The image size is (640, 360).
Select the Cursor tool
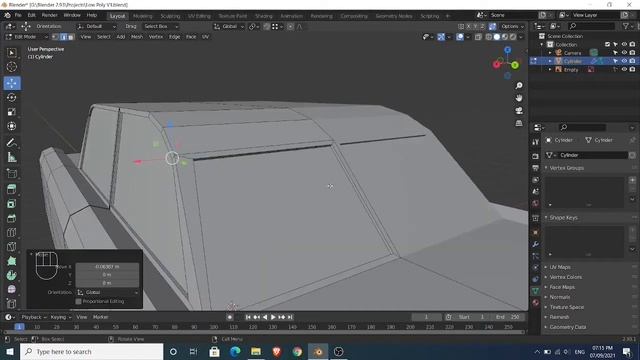[11, 67]
